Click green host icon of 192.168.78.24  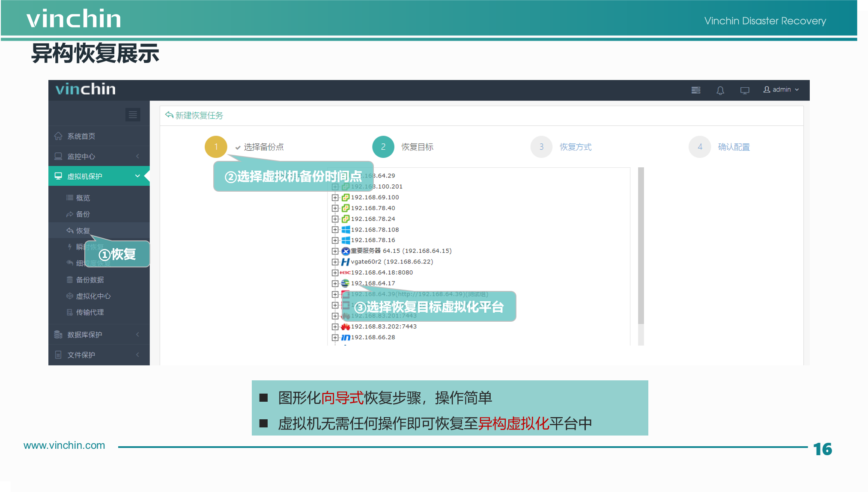[x=346, y=219]
